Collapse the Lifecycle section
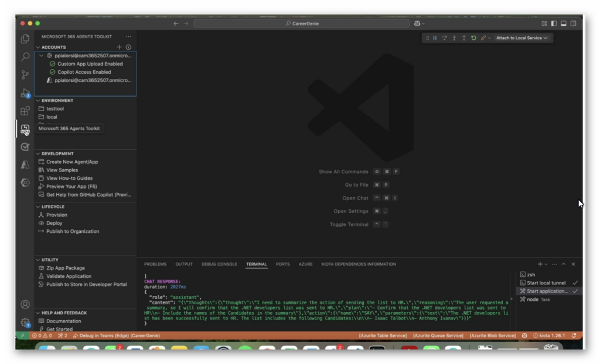 (x=38, y=207)
